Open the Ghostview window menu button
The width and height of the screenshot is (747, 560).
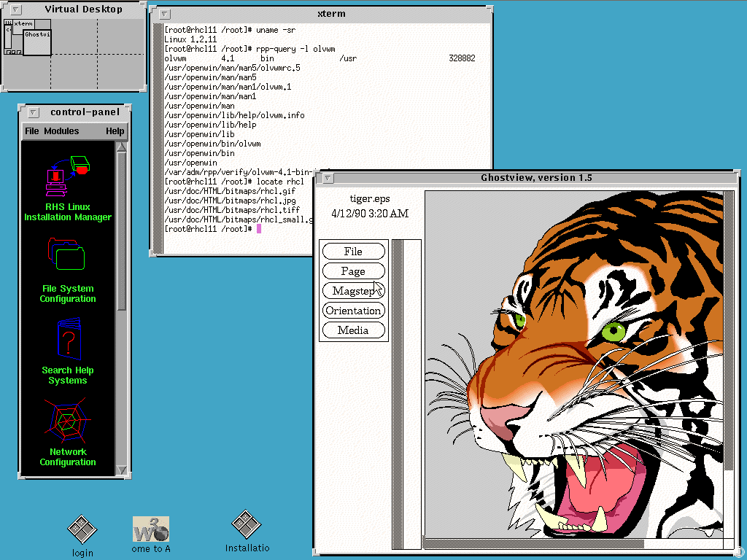(x=328, y=178)
